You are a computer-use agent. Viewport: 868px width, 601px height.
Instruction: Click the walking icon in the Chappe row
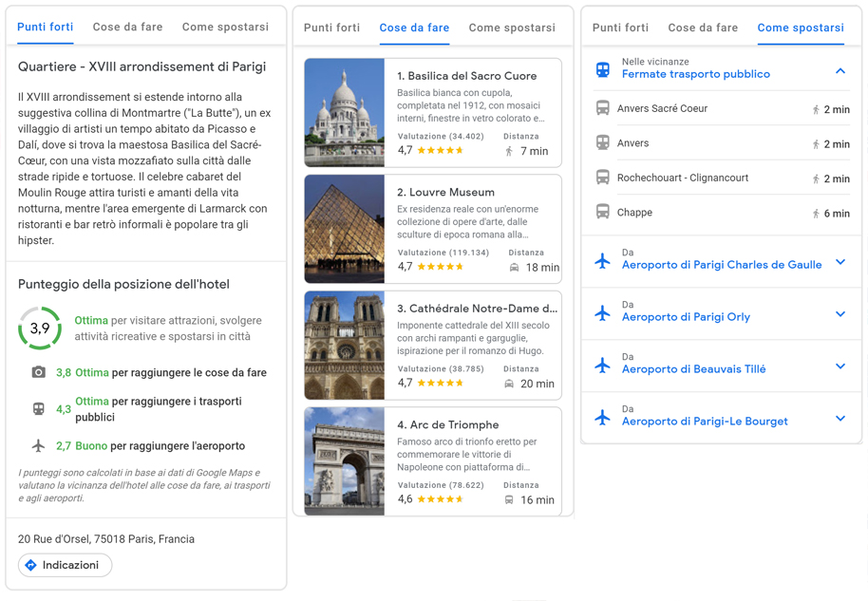tap(816, 214)
